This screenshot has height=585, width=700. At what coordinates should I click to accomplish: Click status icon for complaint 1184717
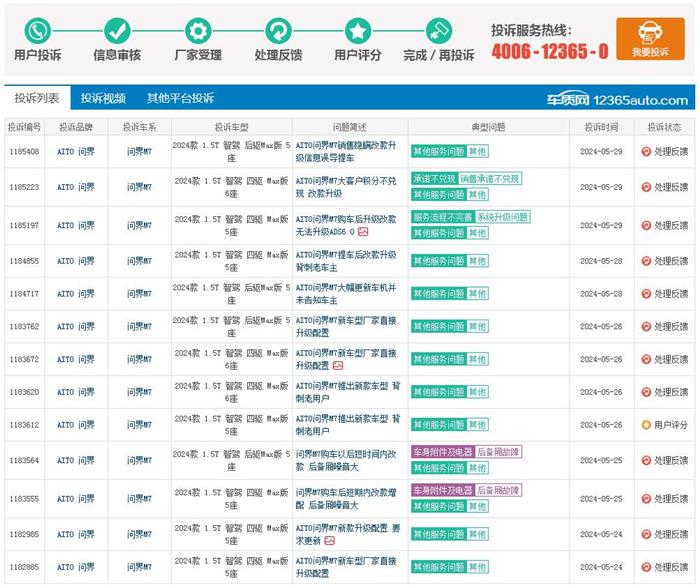(x=646, y=294)
